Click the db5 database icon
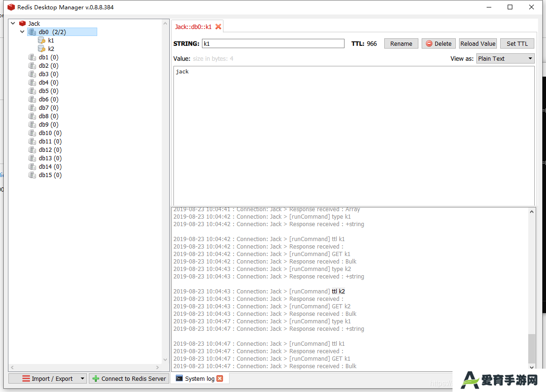This screenshot has height=392, width=546. [x=32, y=91]
